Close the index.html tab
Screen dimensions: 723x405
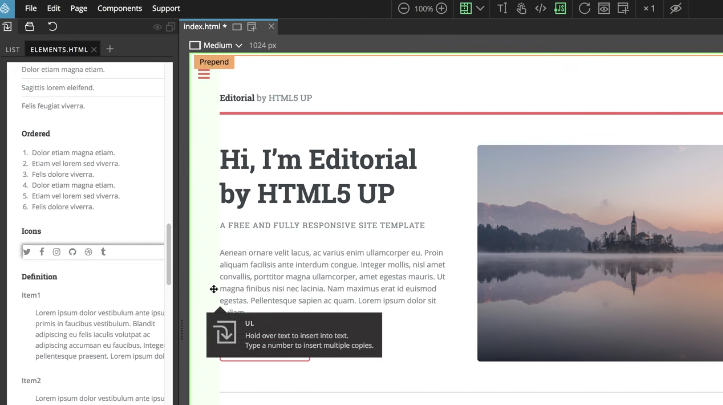click(271, 27)
